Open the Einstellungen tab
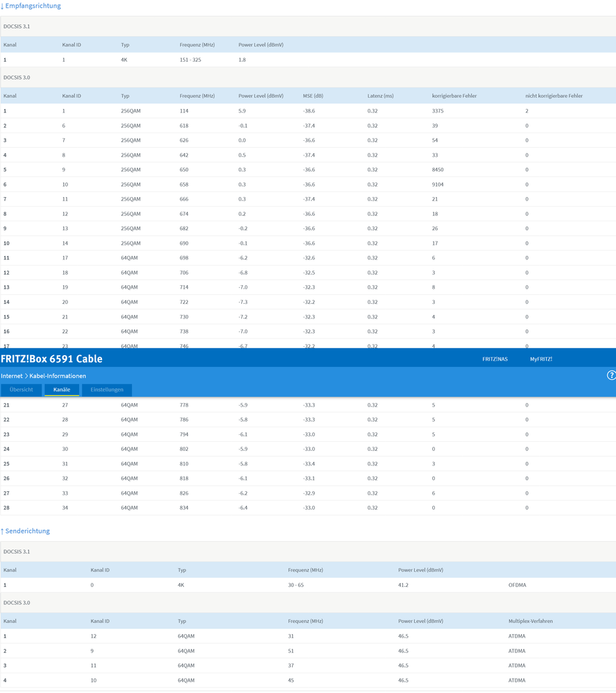 107,390
